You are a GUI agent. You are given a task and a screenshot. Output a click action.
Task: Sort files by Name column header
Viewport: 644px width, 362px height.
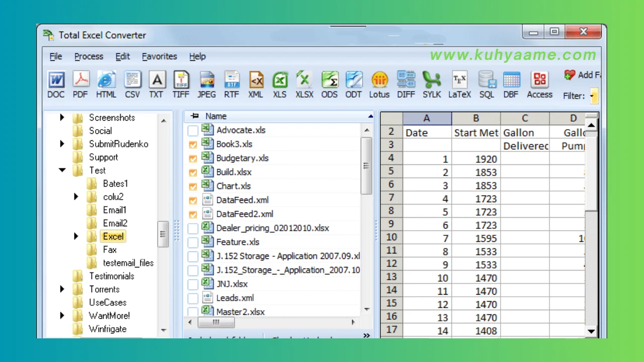point(279,116)
